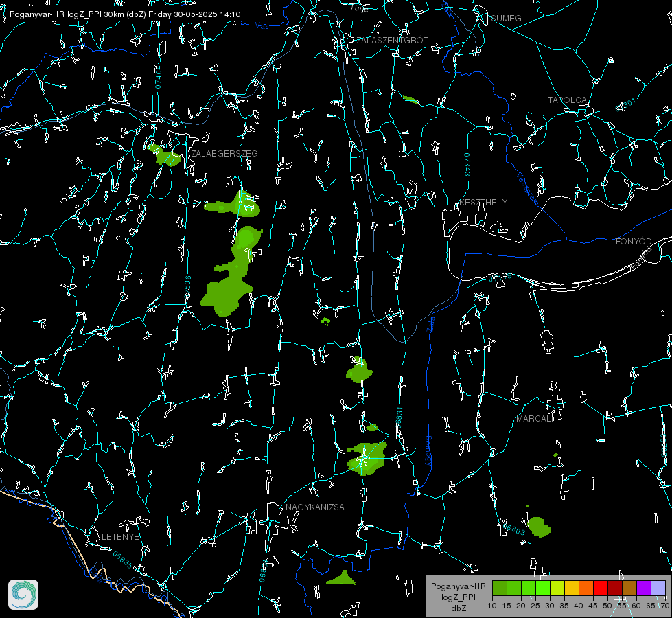Click the radar echo near road 06803

coord(539,527)
